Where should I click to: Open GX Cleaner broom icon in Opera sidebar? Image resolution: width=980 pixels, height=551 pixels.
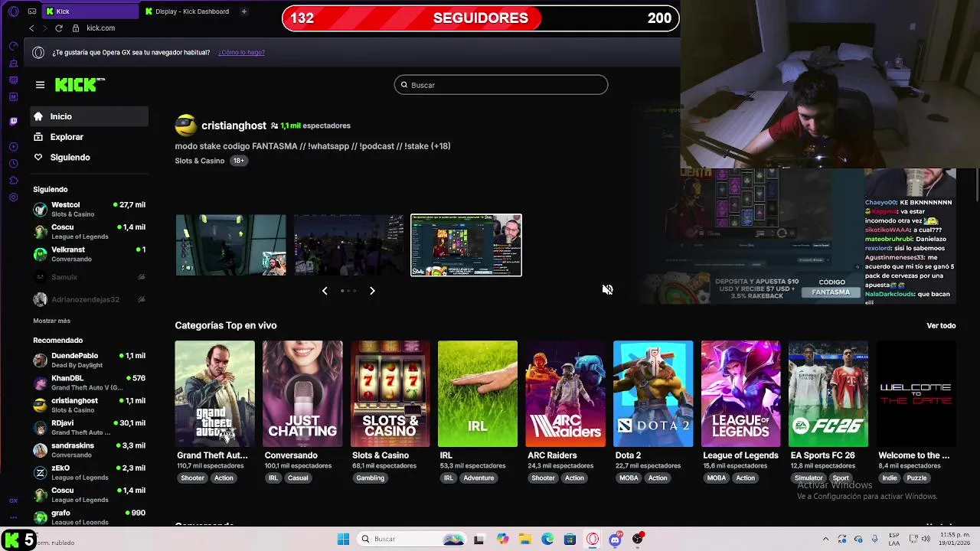(13, 63)
